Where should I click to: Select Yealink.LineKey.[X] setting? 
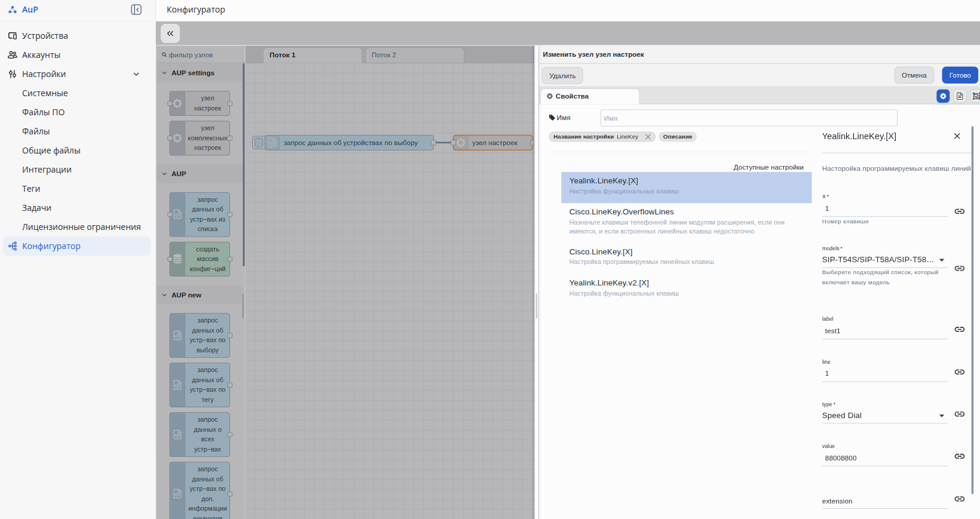point(686,188)
